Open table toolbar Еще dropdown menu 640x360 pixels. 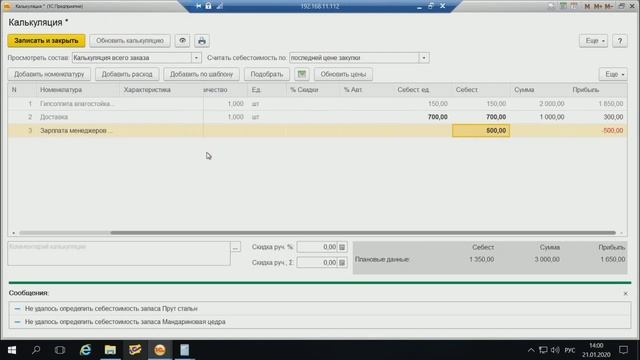(x=613, y=74)
